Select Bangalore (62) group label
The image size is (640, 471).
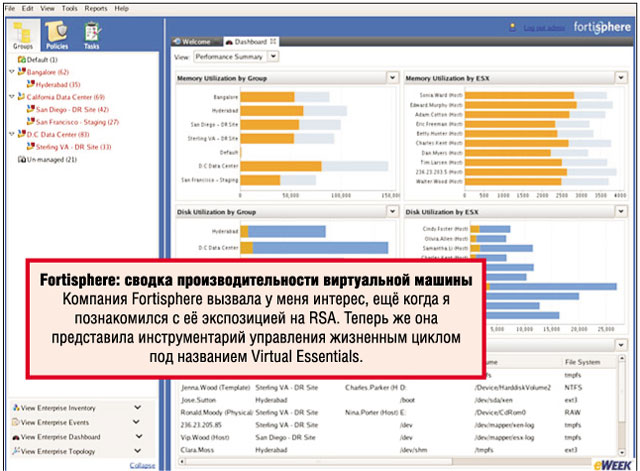(x=48, y=72)
